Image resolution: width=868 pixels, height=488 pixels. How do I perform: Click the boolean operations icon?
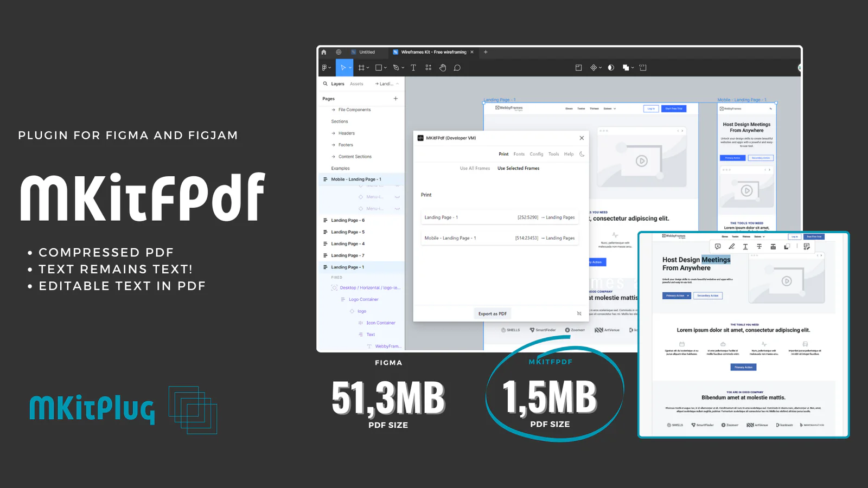(x=626, y=68)
